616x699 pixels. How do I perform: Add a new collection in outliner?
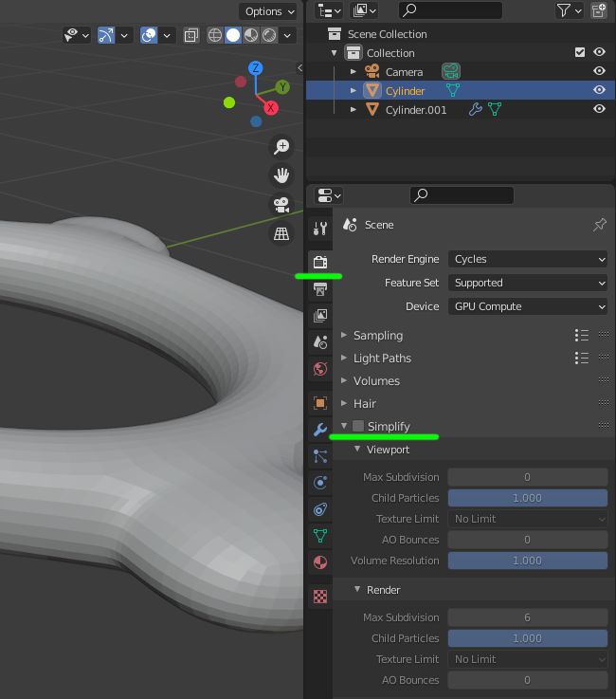(x=599, y=10)
